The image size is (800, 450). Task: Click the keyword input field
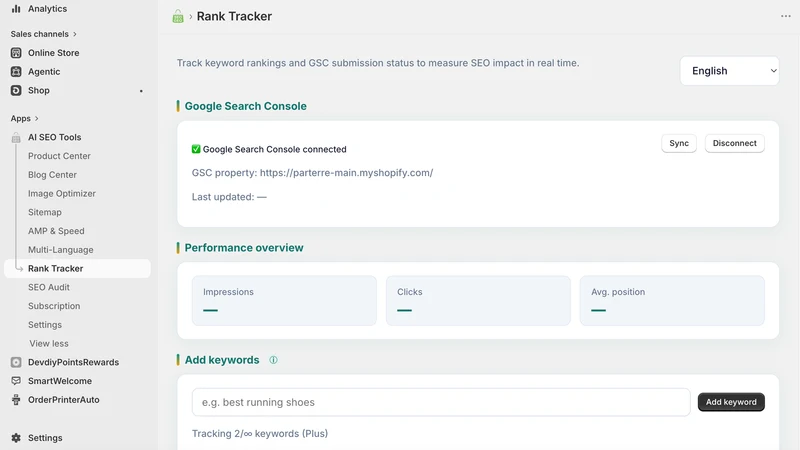(441, 402)
